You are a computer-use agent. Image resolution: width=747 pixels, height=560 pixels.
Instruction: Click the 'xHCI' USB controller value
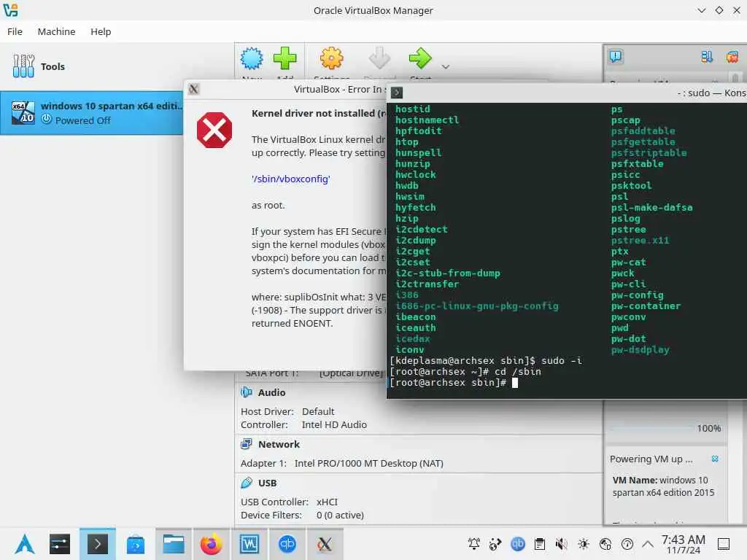327,502
